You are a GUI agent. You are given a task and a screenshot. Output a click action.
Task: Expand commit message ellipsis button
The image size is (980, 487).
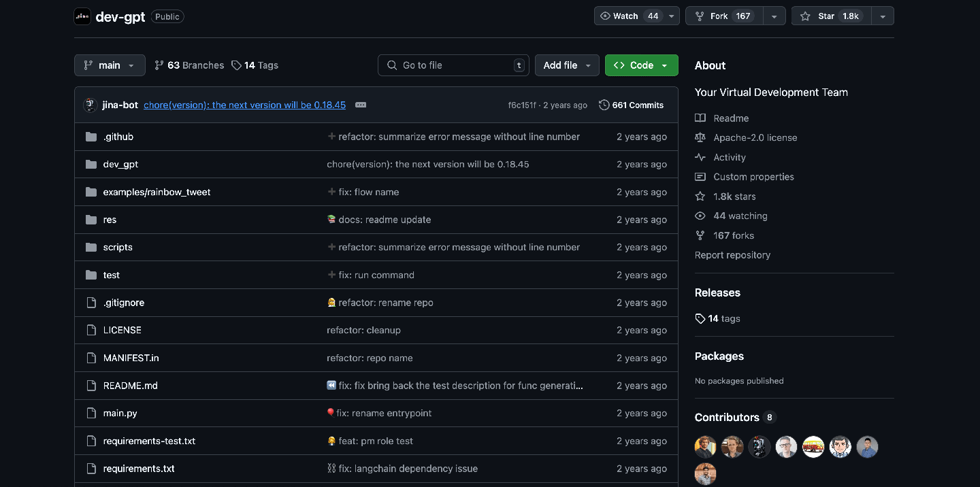pyautogui.click(x=361, y=105)
